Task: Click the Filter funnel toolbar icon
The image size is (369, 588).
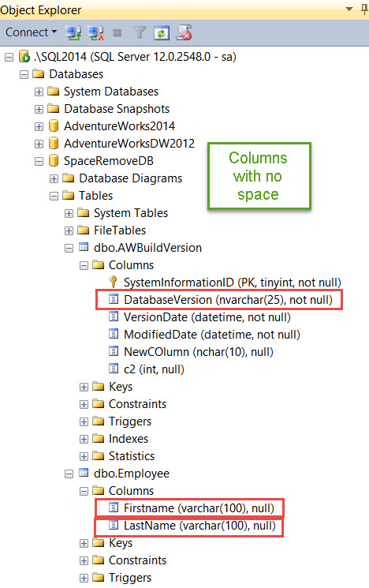Action: click(x=140, y=33)
